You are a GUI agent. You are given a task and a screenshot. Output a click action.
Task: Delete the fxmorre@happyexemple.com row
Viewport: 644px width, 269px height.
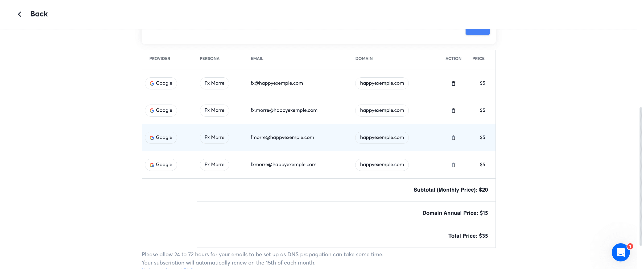point(453,165)
